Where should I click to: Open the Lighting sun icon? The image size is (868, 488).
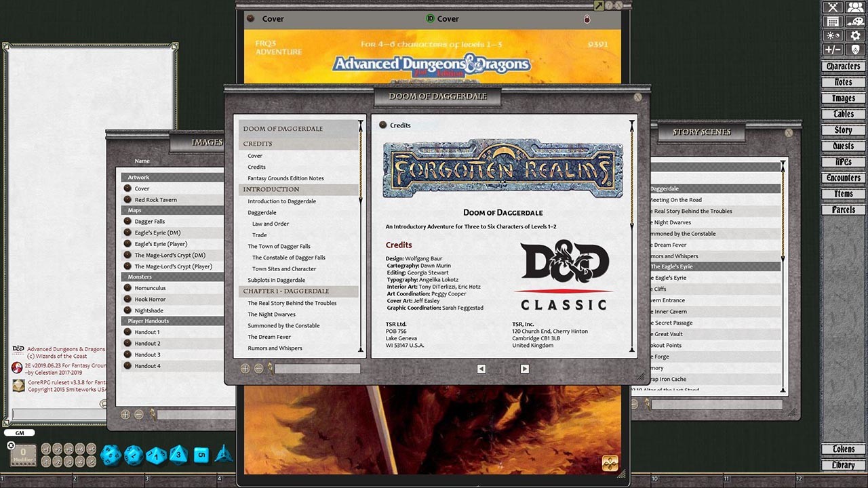point(833,36)
